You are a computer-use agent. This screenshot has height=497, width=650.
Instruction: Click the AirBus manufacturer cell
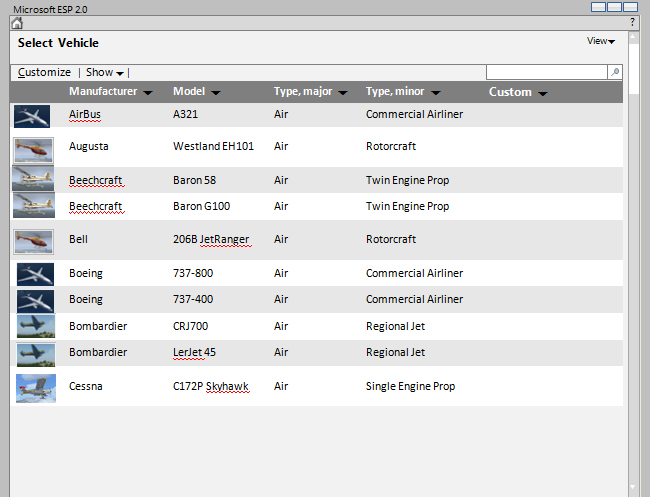(85, 114)
